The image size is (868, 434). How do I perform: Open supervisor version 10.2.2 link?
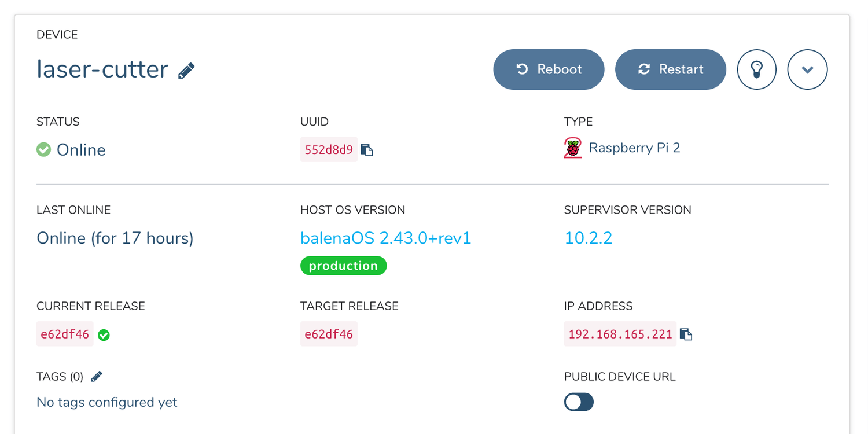tap(588, 238)
